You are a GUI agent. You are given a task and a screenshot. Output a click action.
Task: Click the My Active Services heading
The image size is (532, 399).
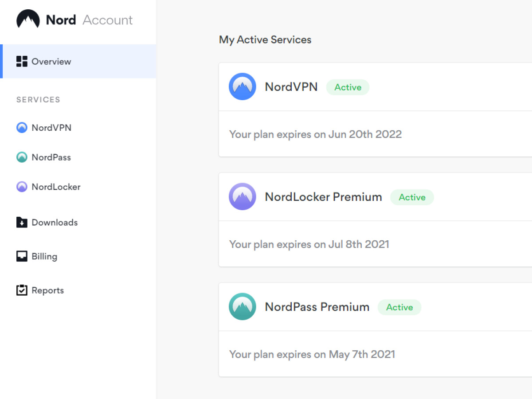[x=265, y=39]
